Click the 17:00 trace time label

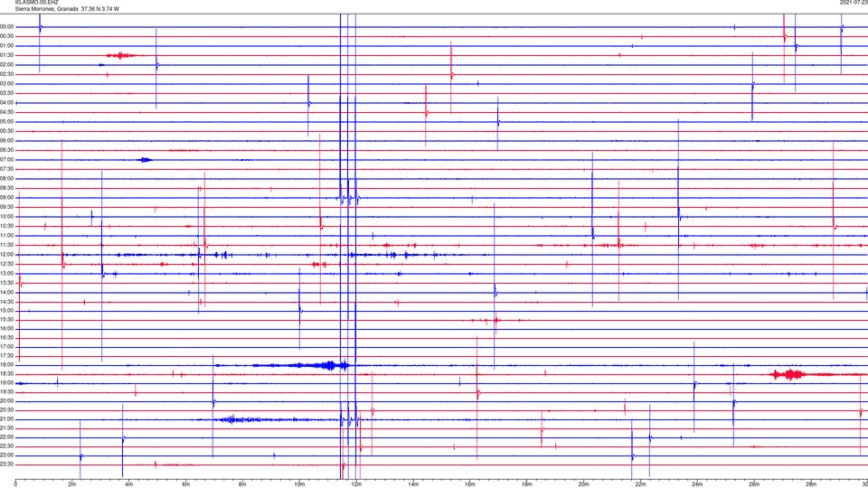7,347
